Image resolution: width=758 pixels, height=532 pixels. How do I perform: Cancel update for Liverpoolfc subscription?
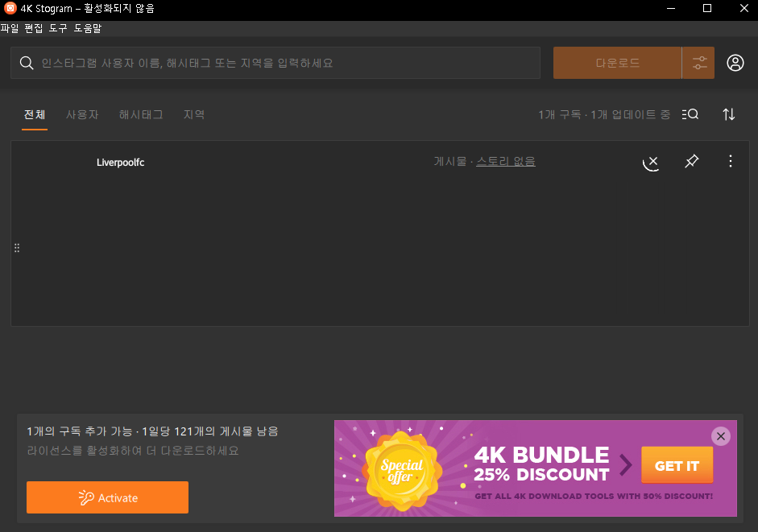(651, 163)
